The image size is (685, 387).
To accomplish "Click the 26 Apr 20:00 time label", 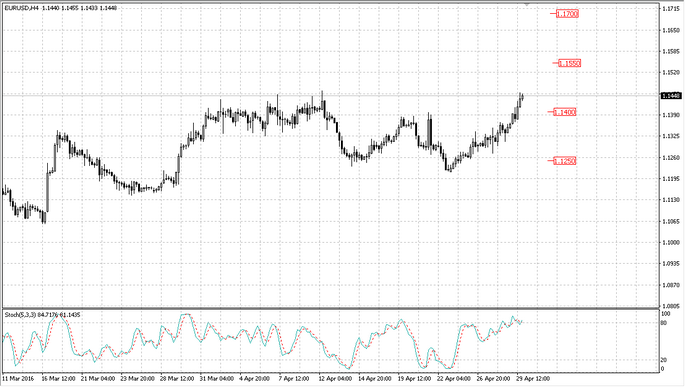I will (x=494, y=379).
